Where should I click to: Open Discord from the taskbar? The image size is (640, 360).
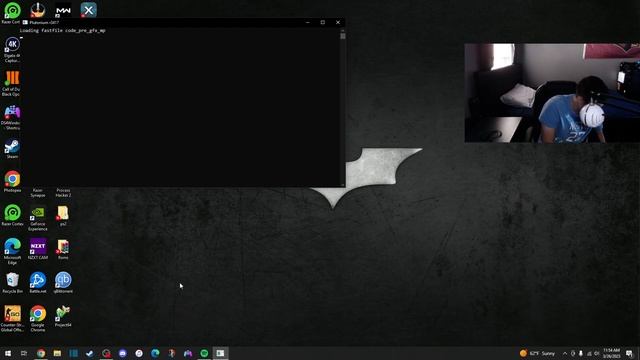122,353
